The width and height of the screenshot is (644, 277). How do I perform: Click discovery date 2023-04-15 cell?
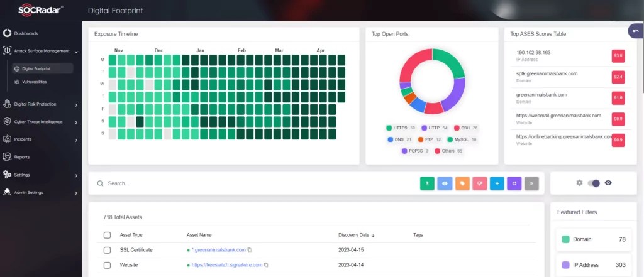351,250
